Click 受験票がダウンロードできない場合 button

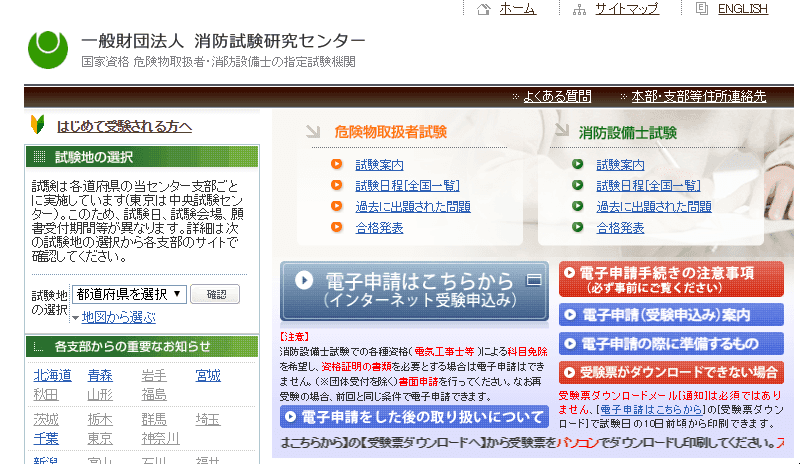coord(671,372)
